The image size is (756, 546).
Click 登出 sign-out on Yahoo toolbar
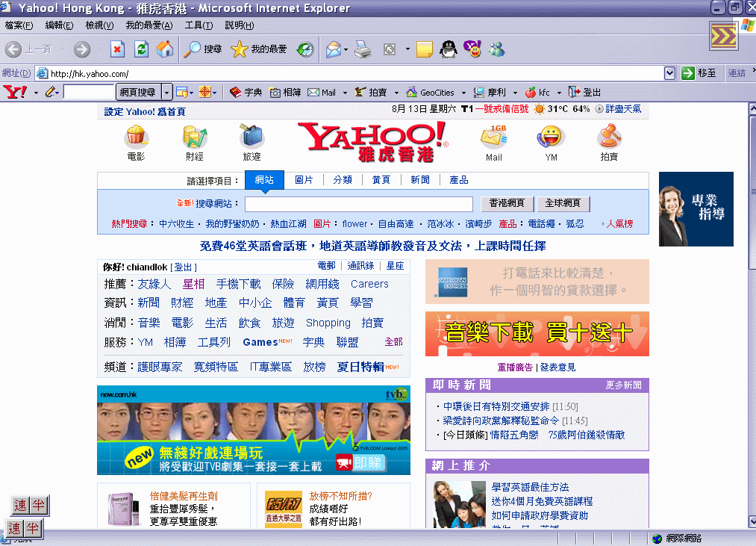pyautogui.click(x=584, y=92)
